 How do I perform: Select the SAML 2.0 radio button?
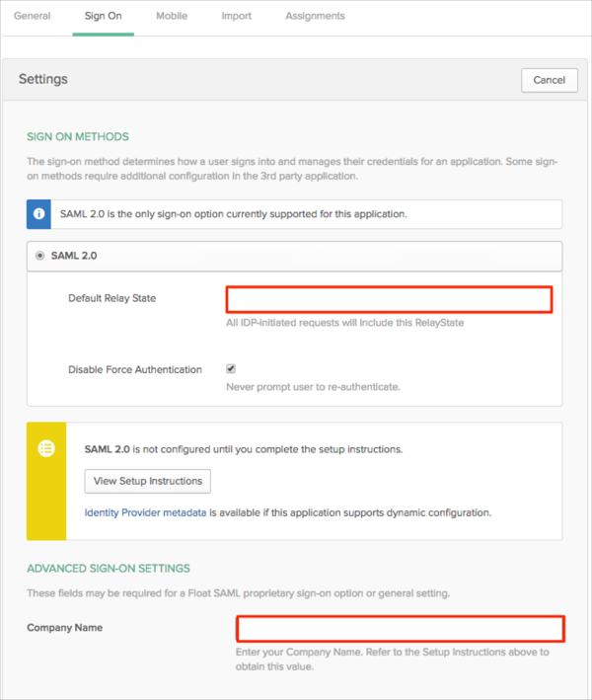point(40,256)
